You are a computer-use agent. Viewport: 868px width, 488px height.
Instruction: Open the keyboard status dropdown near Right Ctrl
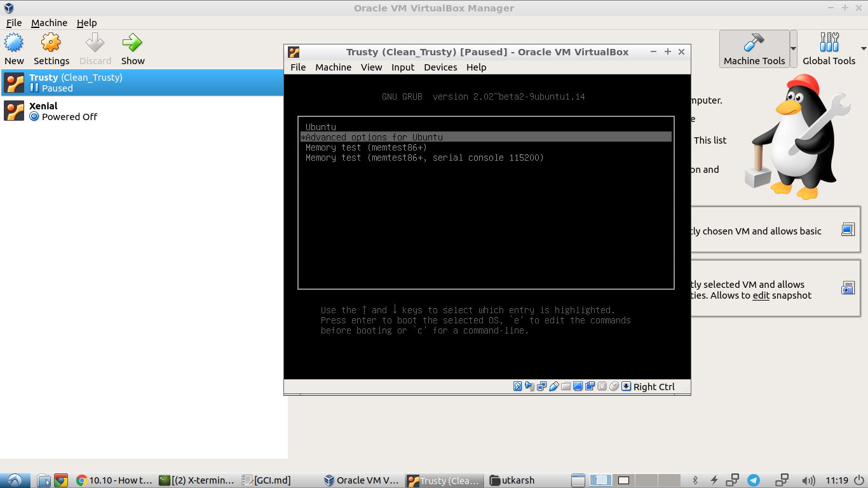coord(626,386)
